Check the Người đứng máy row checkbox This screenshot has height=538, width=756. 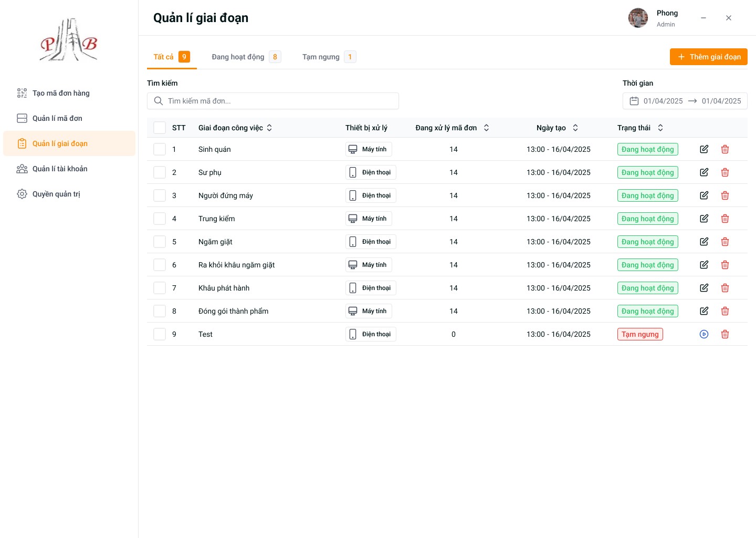pyautogui.click(x=160, y=195)
